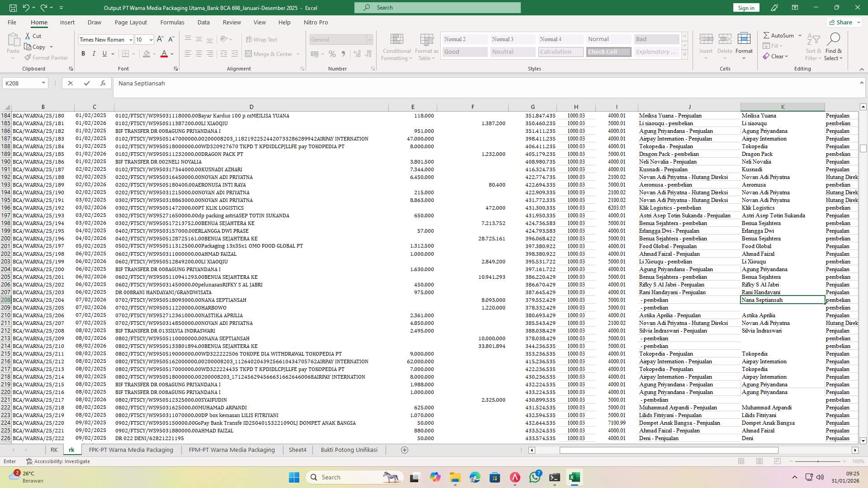Click the Sign in button
The image size is (868, 488).
(745, 8)
